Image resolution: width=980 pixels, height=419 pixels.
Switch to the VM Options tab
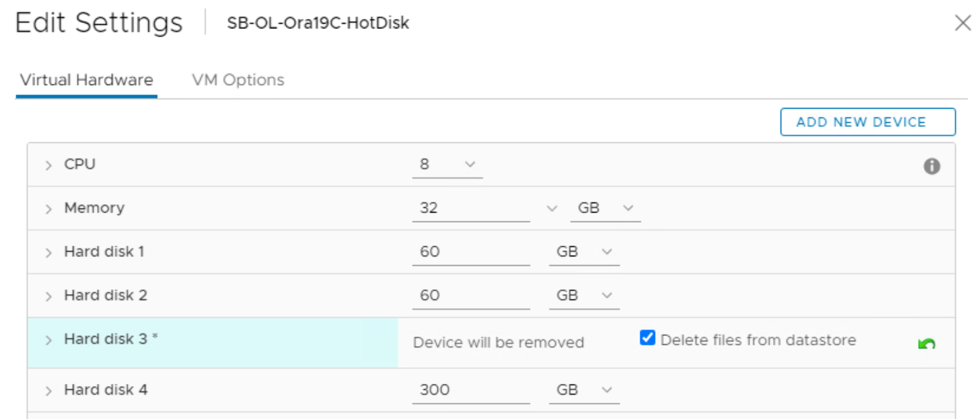pos(238,80)
